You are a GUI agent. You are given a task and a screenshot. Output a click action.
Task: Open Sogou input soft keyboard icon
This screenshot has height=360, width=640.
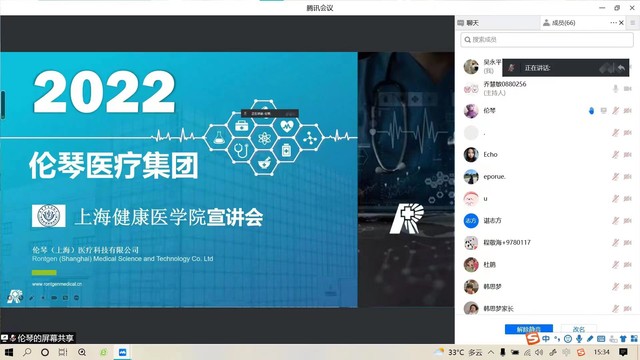tap(601, 339)
